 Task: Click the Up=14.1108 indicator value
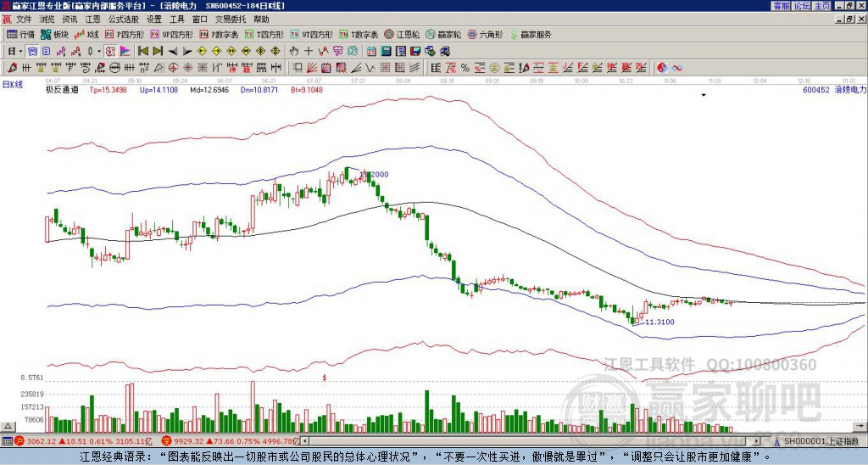point(159,90)
